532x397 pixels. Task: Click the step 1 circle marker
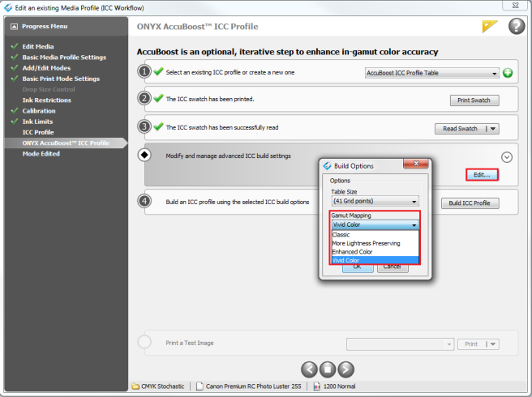(x=144, y=71)
